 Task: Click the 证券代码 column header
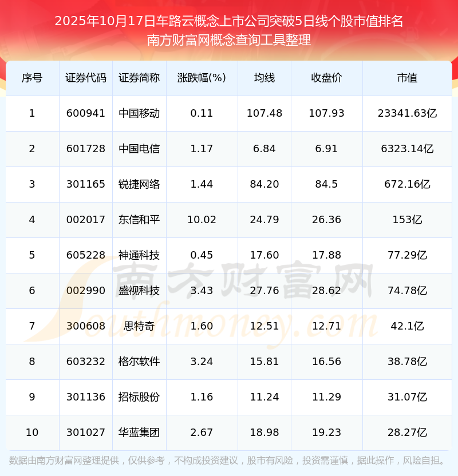86,78
